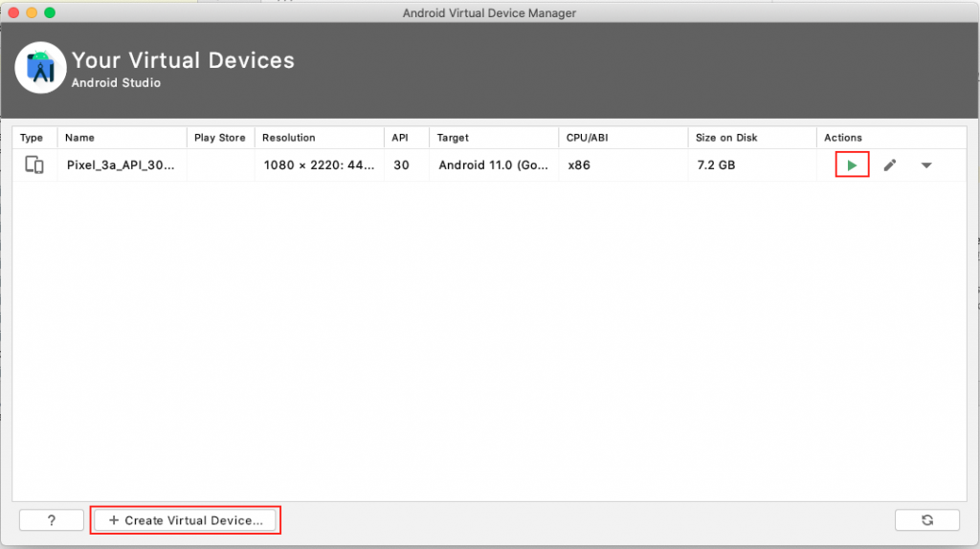Screen dimensions: 980x549
Task: Click the Android Virtual Device Manager title bar text
Action: (489, 13)
